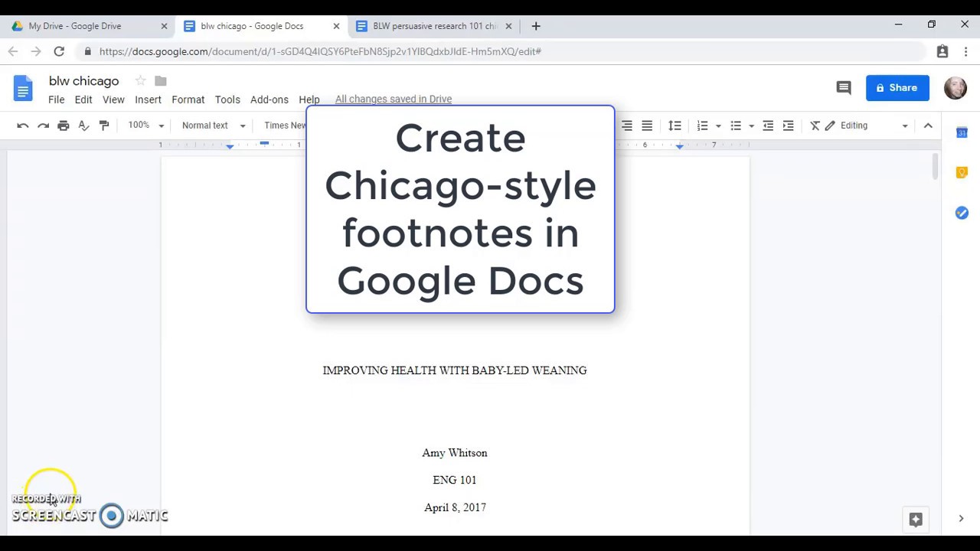Image resolution: width=980 pixels, height=551 pixels.
Task: Click the Amy Whitson author line
Action: point(455,453)
